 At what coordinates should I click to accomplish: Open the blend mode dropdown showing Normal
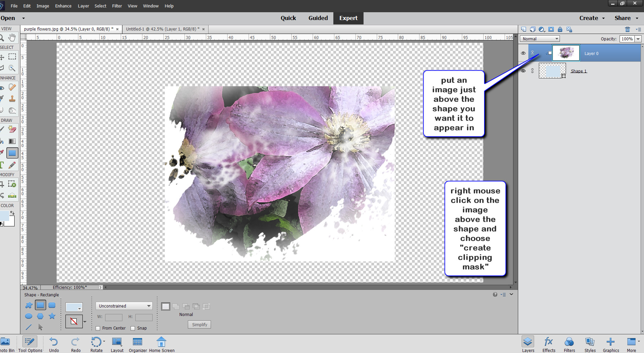pyautogui.click(x=539, y=38)
